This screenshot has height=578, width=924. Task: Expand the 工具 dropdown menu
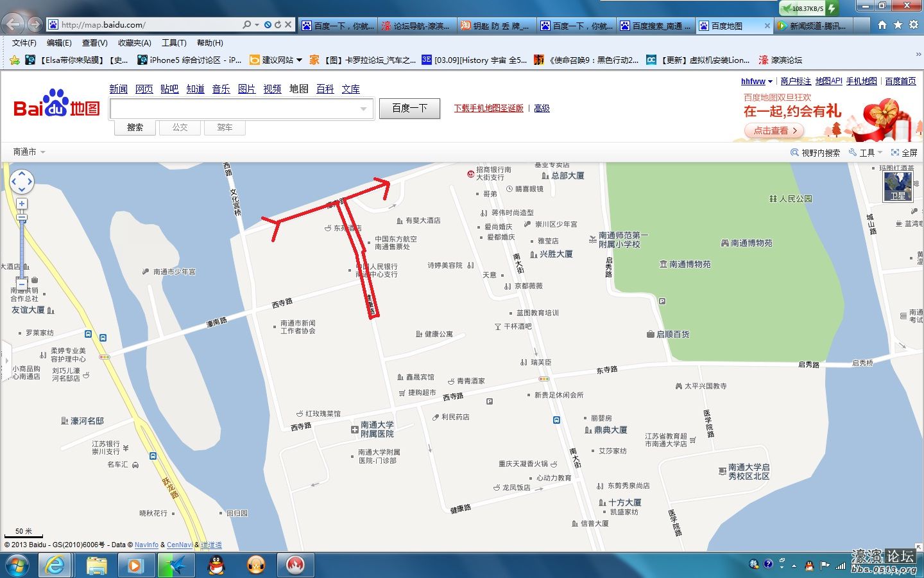coord(868,152)
